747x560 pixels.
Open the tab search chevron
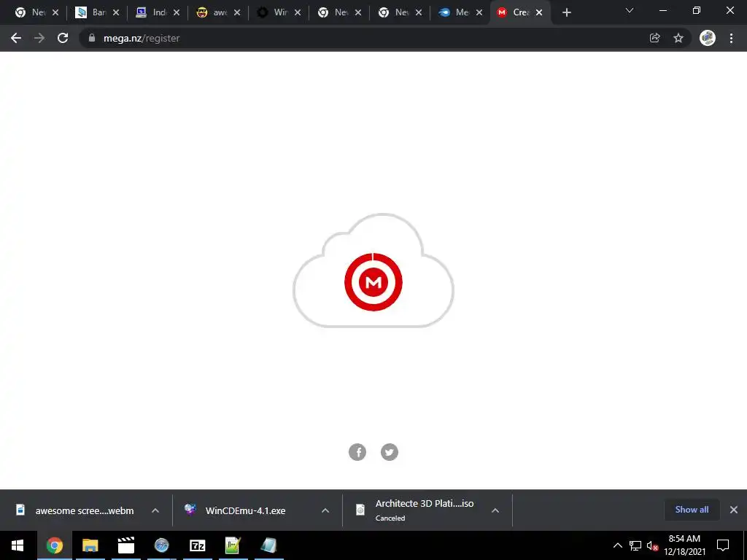630,10
